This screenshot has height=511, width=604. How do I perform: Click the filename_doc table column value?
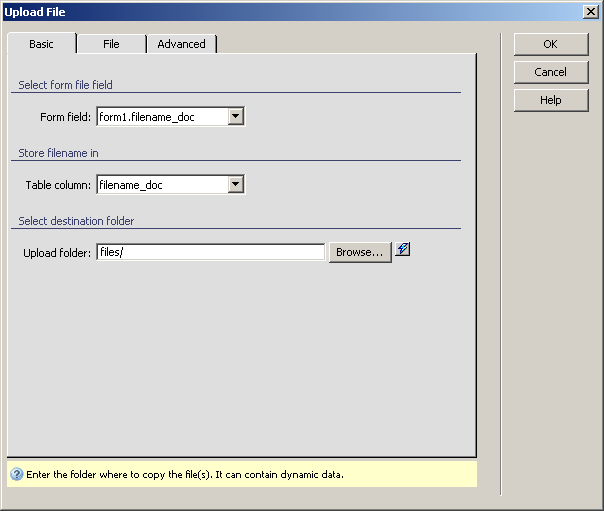tap(161, 184)
